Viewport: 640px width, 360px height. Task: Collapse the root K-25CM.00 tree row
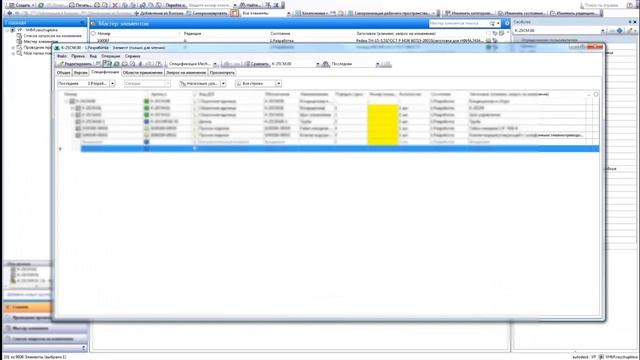tap(66, 101)
